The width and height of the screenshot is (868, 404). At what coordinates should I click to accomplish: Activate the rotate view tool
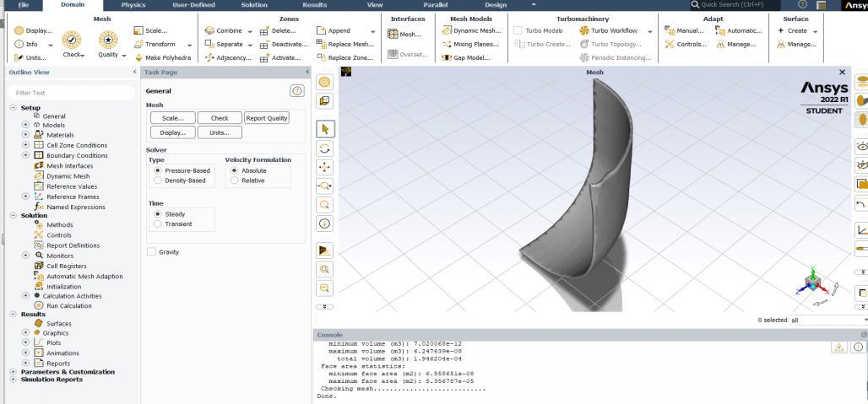click(325, 148)
